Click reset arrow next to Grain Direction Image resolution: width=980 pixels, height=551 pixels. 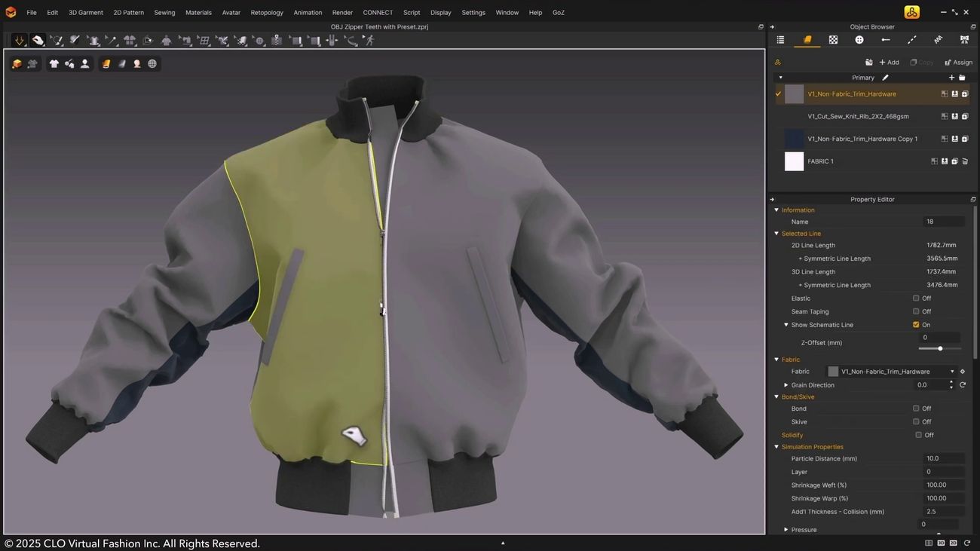pos(963,385)
